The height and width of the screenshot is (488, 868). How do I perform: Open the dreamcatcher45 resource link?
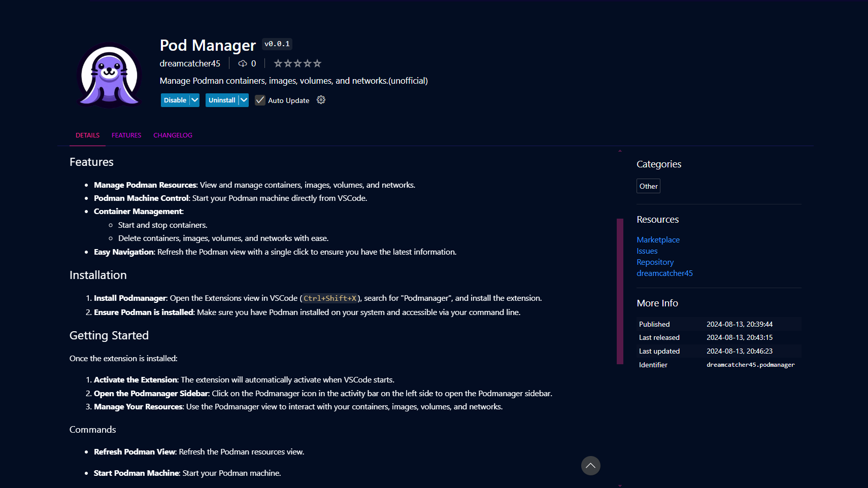click(x=664, y=273)
